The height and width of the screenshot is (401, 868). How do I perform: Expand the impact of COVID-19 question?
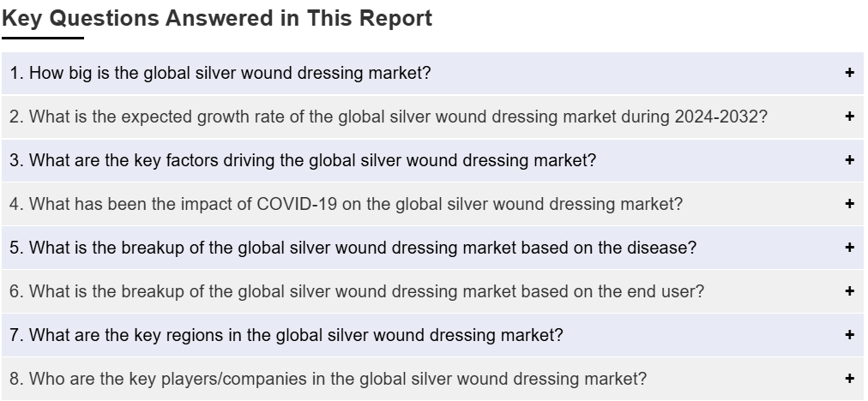tap(346, 204)
